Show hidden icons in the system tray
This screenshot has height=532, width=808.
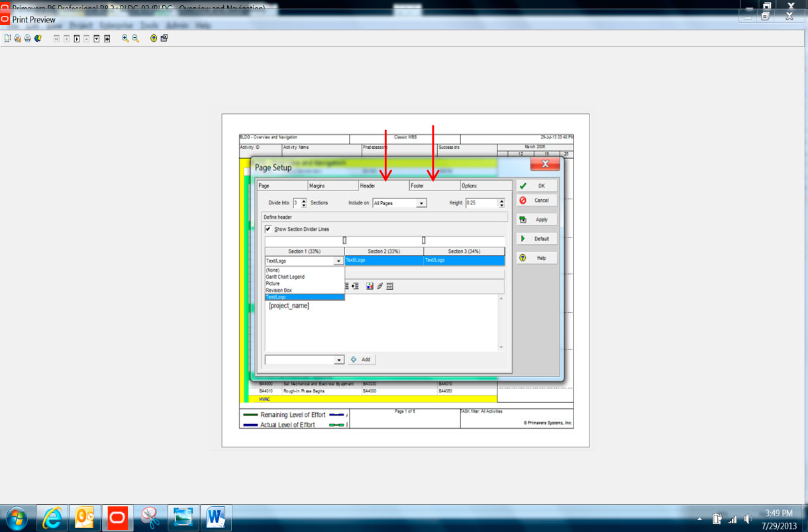701,519
